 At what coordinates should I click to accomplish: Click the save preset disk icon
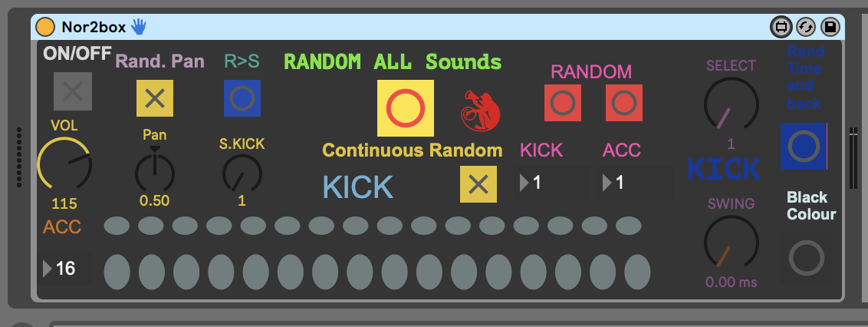(830, 27)
